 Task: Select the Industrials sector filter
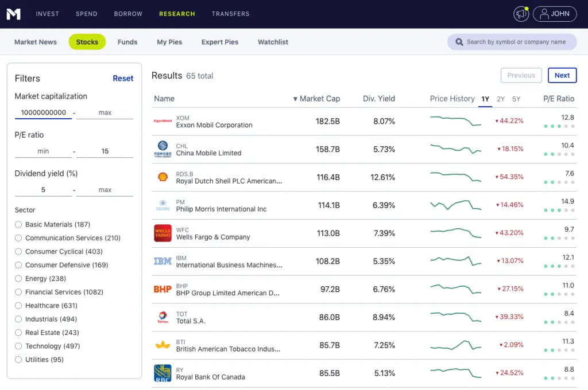click(x=18, y=319)
